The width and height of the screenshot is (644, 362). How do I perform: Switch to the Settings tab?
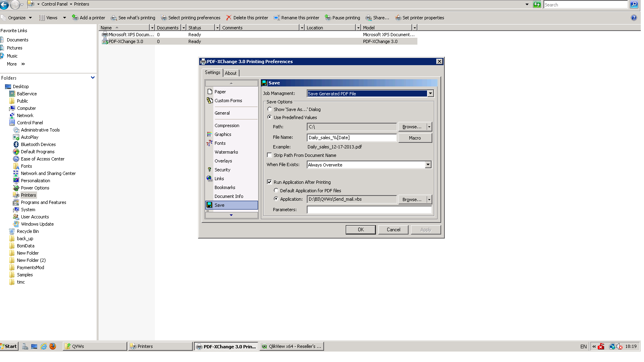(x=213, y=72)
